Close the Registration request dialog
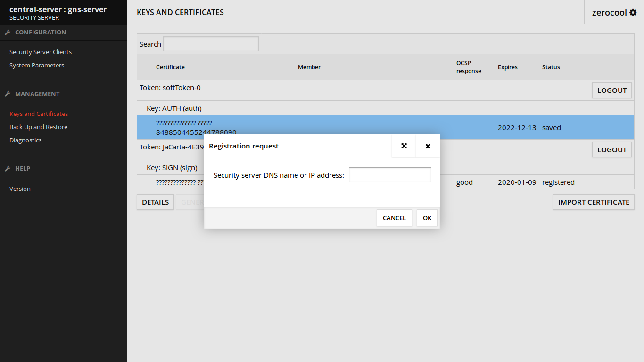The image size is (644, 362). (x=428, y=146)
